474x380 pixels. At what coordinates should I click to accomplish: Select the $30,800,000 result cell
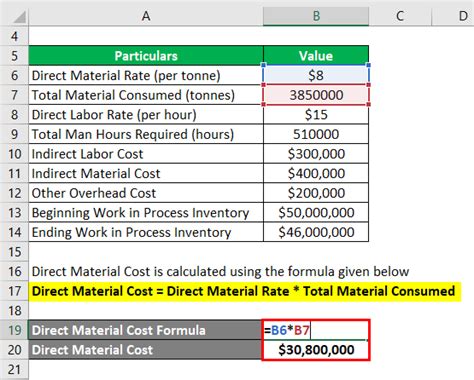316,350
